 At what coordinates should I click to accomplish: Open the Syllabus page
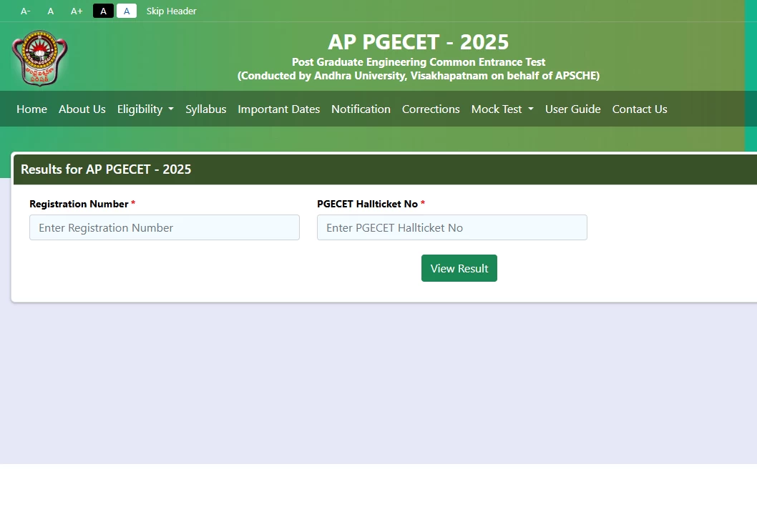point(205,109)
